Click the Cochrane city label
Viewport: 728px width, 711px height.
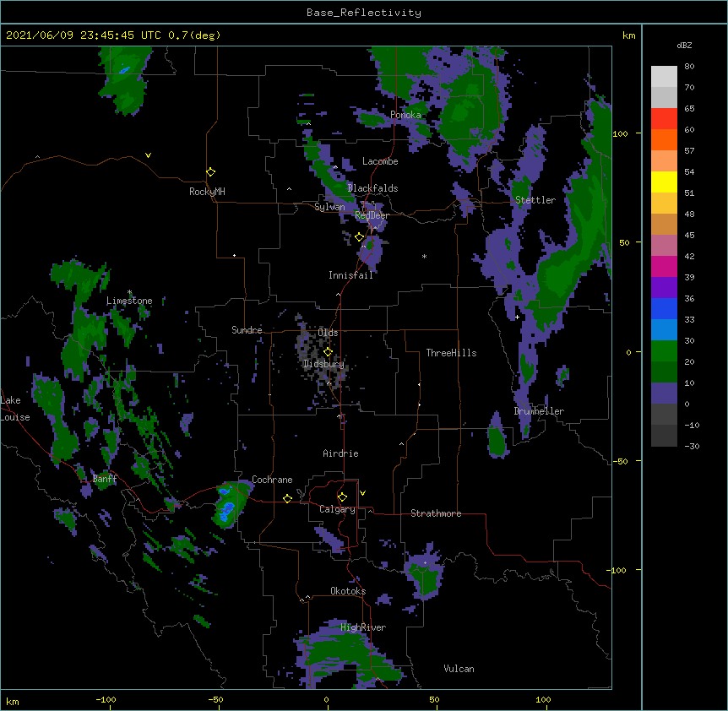(272, 480)
